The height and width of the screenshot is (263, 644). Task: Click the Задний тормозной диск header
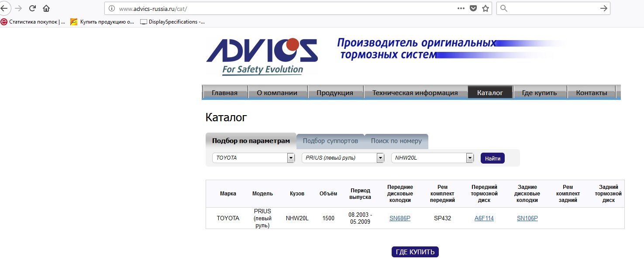tap(609, 194)
